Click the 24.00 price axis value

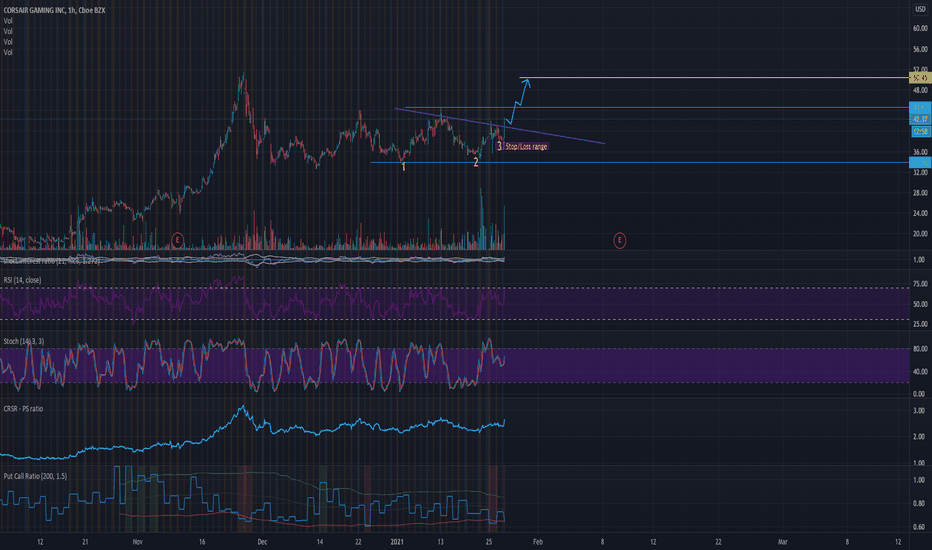pyautogui.click(x=920, y=213)
